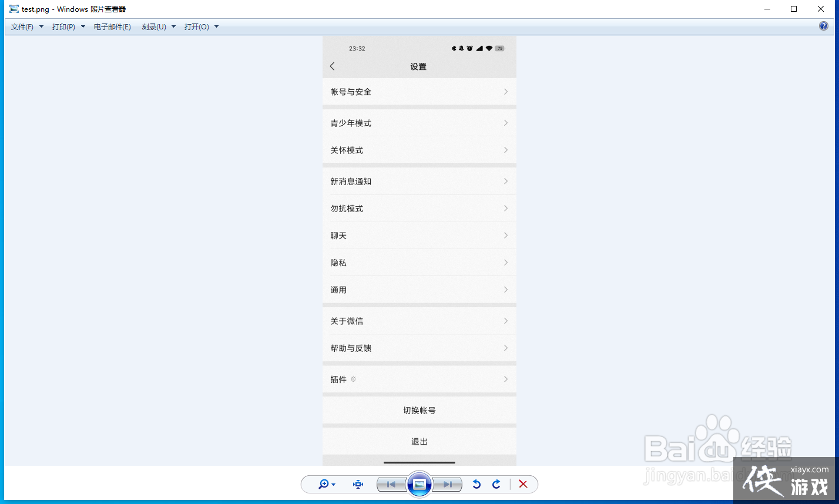Open 聊天 settings row

click(x=419, y=235)
